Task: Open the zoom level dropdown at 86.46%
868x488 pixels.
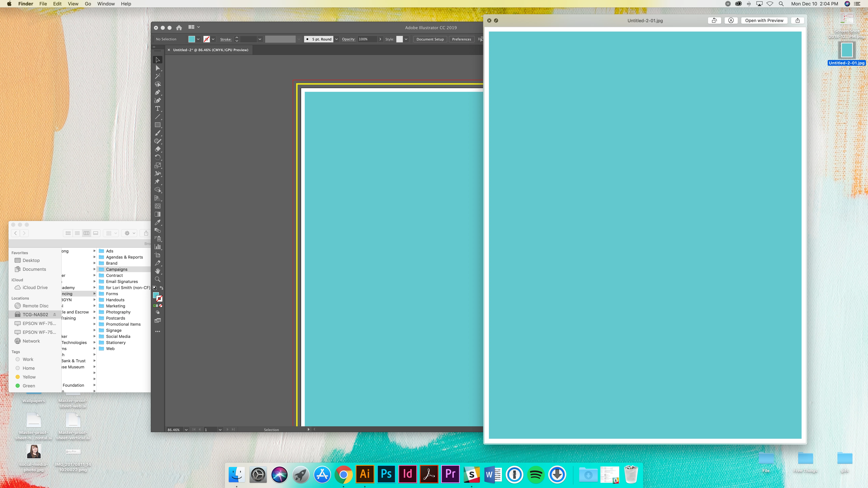Action: coord(186,430)
